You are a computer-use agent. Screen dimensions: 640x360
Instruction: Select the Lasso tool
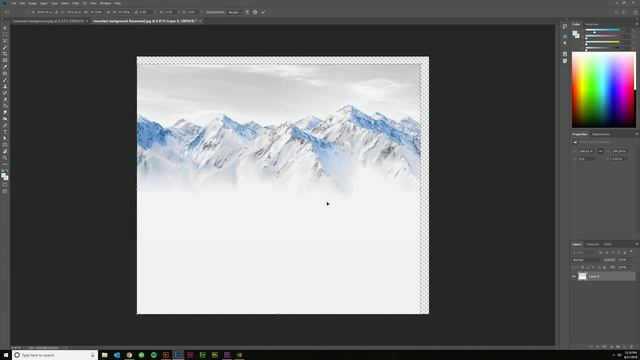click(x=5, y=41)
